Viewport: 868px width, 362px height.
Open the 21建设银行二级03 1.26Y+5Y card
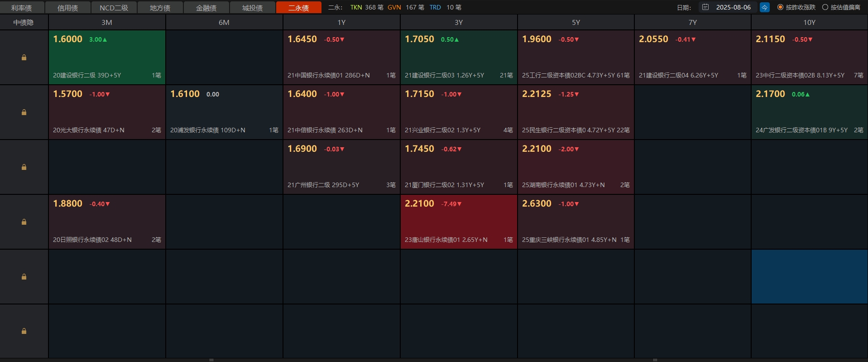459,57
